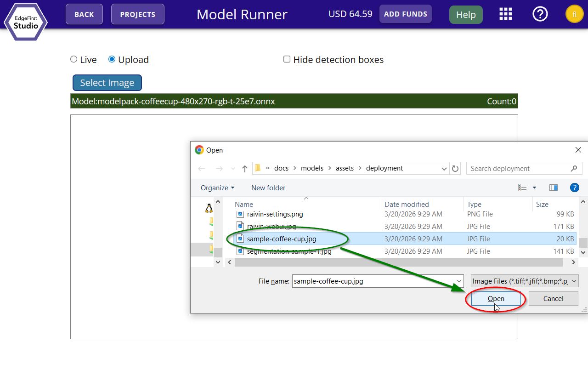Enable Hide detection boxes checkbox
This screenshot has width=588, height=387.
point(287,59)
